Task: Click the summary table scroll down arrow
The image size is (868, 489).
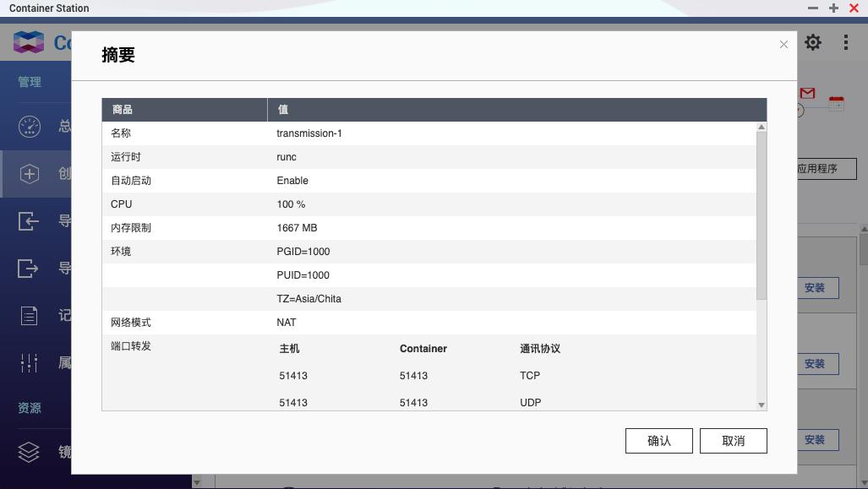Action: point(762,405)
